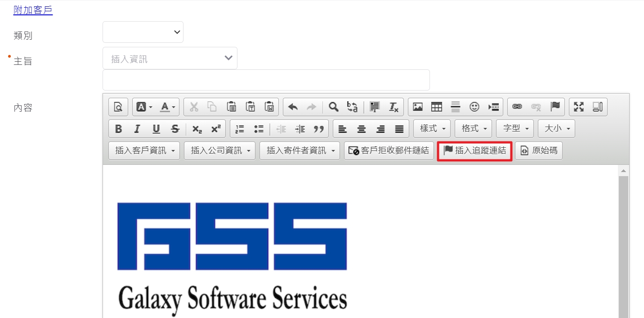Maximize the editor with the fullscreen icon
Image resolution: width=644 pixels, height=318 pixels.
[x=579, y=107]
